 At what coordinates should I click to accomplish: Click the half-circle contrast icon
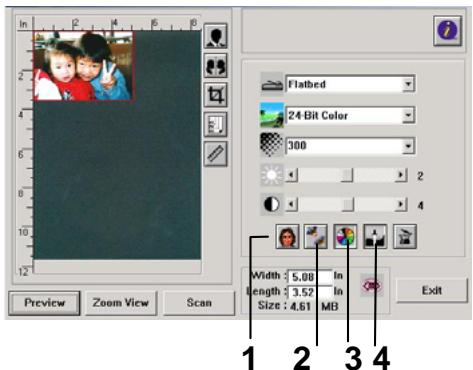coord(272,204)
